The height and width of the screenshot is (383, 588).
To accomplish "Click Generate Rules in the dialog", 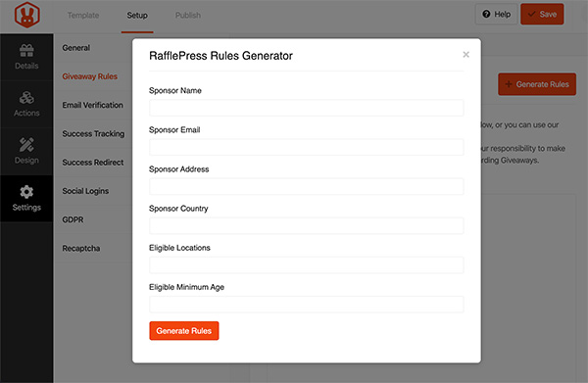I will (x=184, y=331).
